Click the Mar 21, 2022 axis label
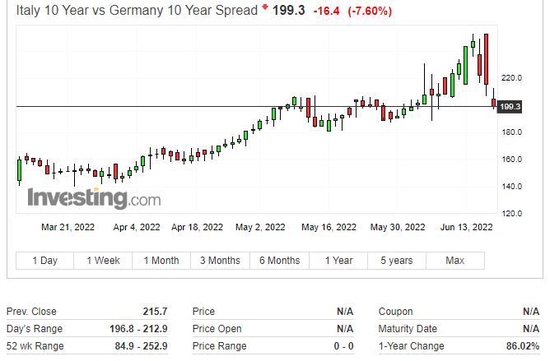This screenshot has width=550, height=361. [x=68, y=227]
